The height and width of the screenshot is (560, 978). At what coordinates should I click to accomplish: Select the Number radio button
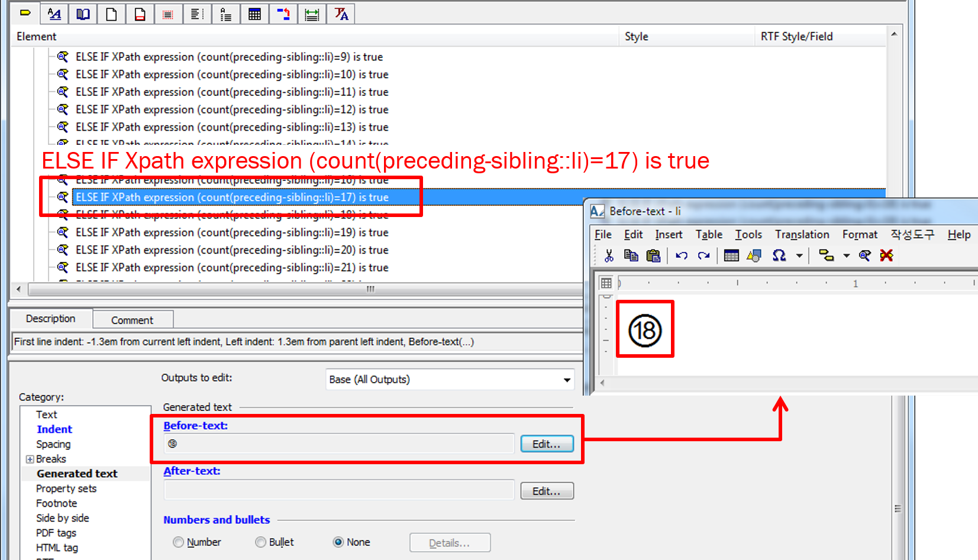[x=178, y=542]
